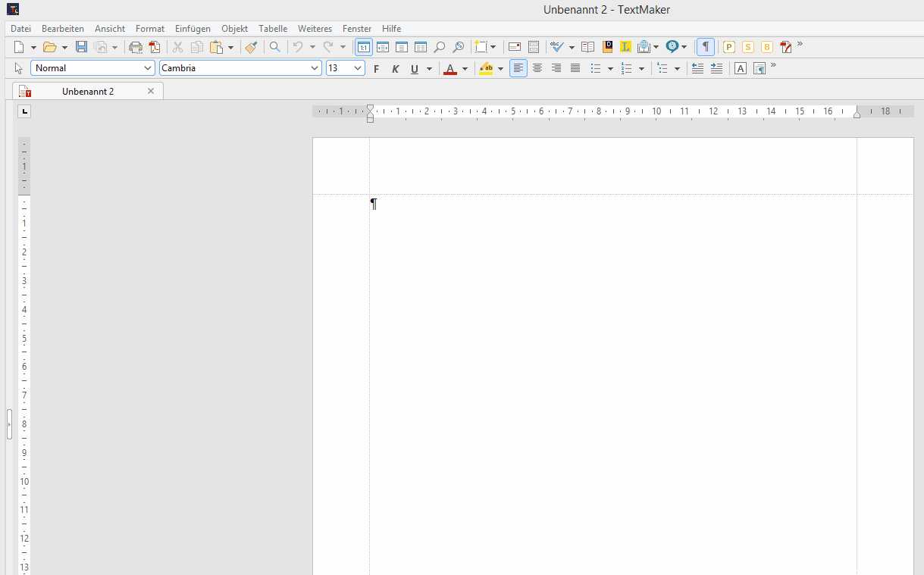Viewport: 924px width, 575px height.
Task: Toggle display of formatting marks (¶)
Action: click(x=705, y=47)
